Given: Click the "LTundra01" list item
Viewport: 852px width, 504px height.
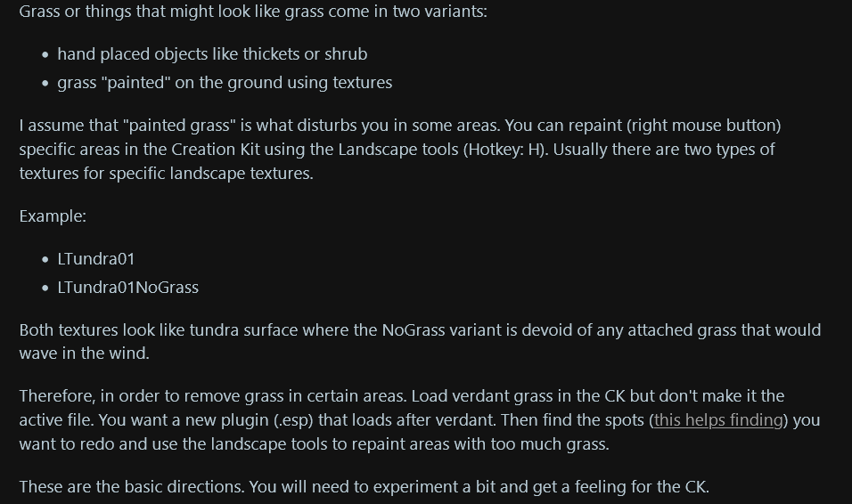Looking at the screenshot, I should pyautogui.click(x=95, y=259).
